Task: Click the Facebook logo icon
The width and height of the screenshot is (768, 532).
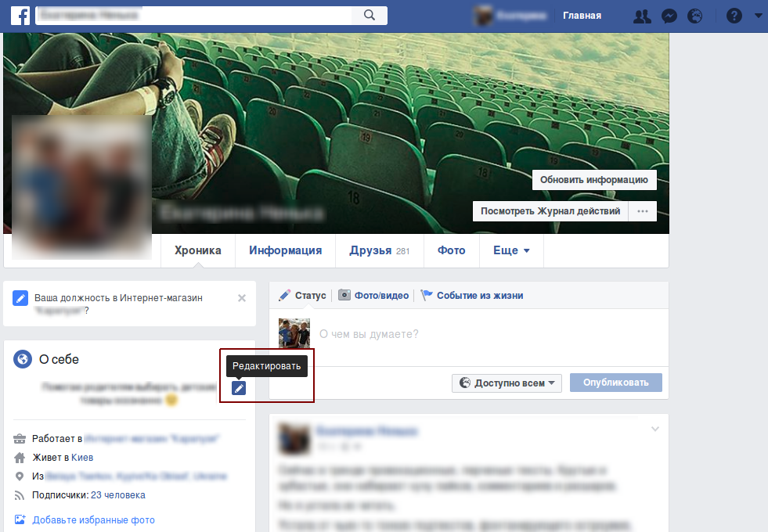Action: pos(20,16)
